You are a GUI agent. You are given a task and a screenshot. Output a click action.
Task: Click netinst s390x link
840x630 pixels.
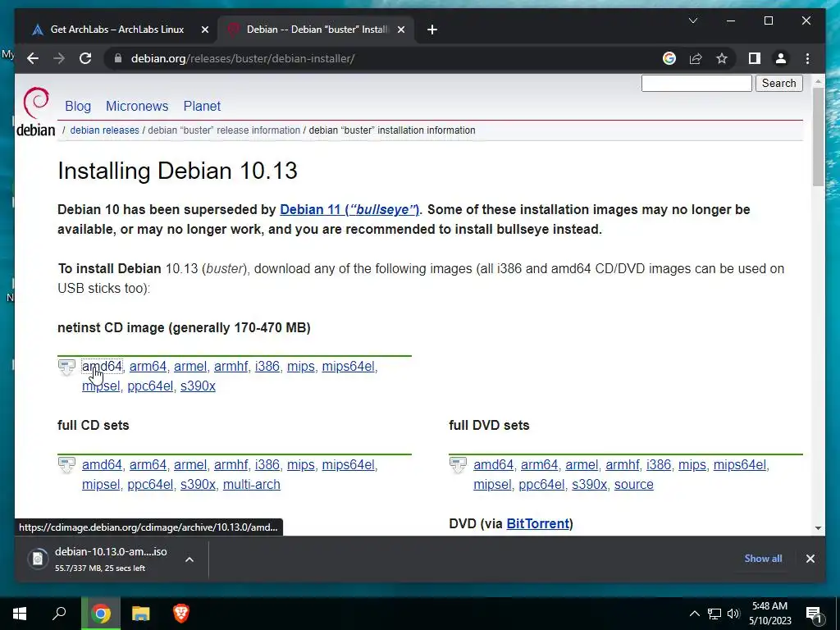(x=198, y=386)
